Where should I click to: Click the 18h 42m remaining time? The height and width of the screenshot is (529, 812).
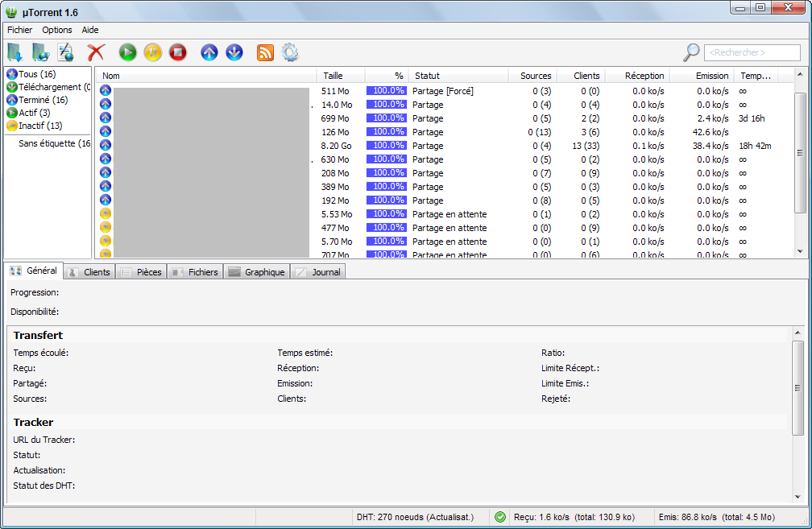pos(755,146)
